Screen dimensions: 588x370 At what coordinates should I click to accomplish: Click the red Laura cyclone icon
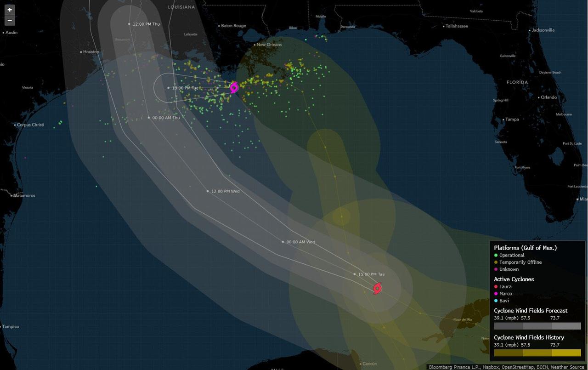tap(377, 288)
